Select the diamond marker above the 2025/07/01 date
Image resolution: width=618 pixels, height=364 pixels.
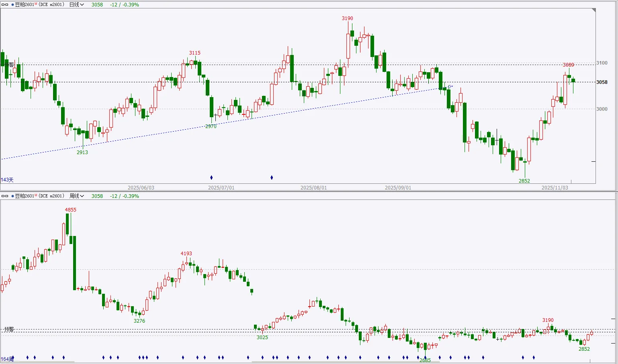pyautogui.click(x=211, y=177)
